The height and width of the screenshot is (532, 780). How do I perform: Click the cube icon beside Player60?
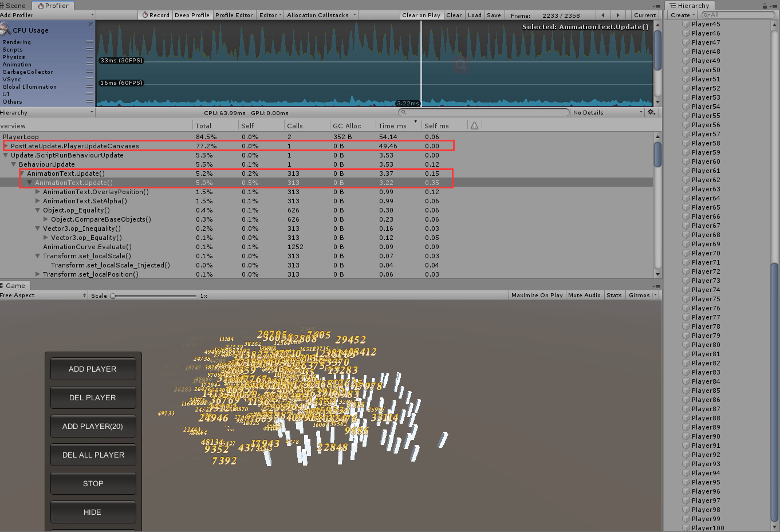[x=686, y=161]
